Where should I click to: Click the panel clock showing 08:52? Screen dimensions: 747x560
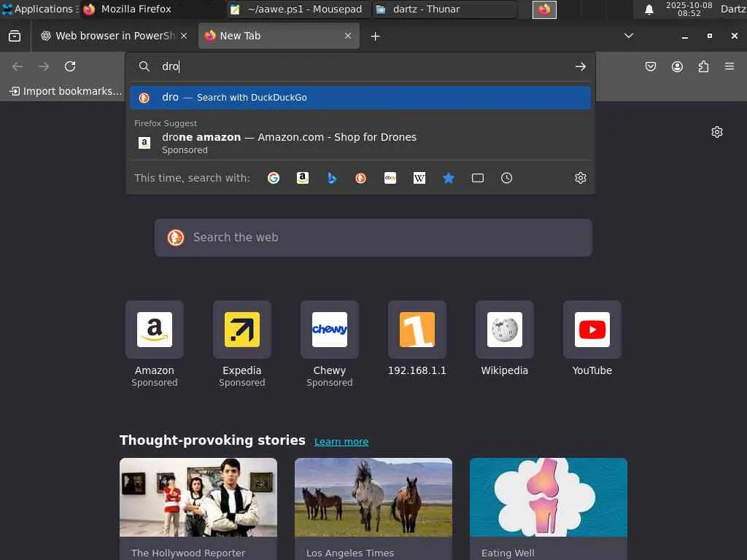tap(689, 9)
